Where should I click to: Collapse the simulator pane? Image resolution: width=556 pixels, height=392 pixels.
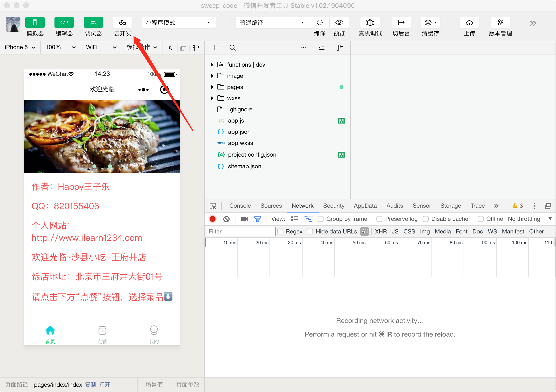pyautogui.click(x=196, y=48)
